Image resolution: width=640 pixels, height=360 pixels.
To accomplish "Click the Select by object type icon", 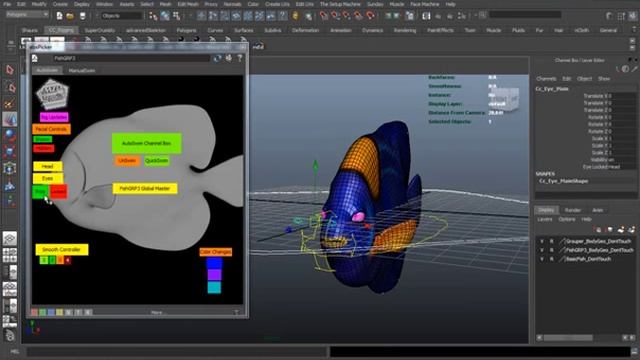I will coord(165,16).
